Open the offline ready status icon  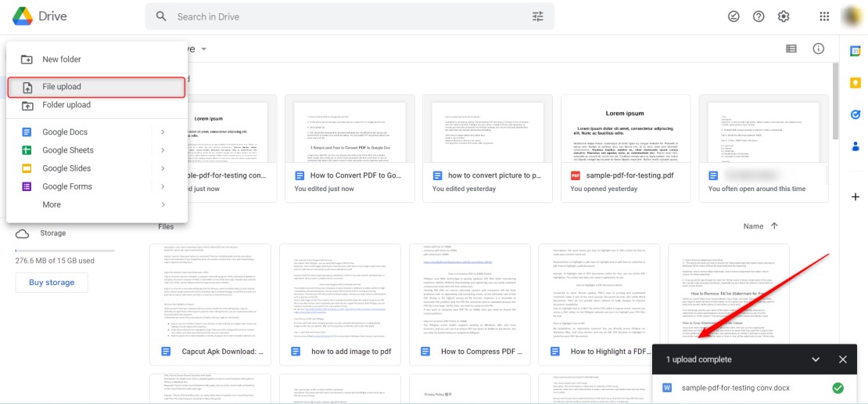click(733, 16)
